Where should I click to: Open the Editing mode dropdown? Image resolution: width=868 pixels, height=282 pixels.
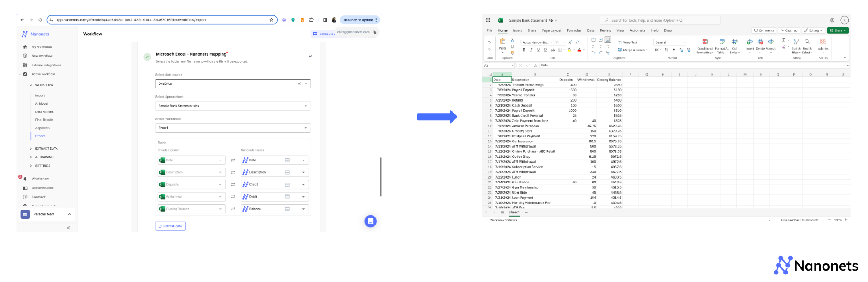pos(813,30)
